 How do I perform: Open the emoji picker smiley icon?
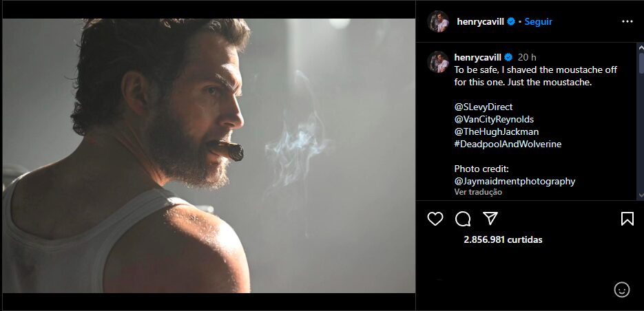tap(621, 290)
